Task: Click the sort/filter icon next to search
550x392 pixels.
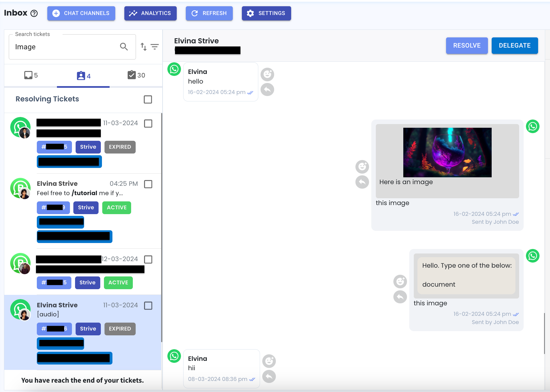Action: click(144, 47)
